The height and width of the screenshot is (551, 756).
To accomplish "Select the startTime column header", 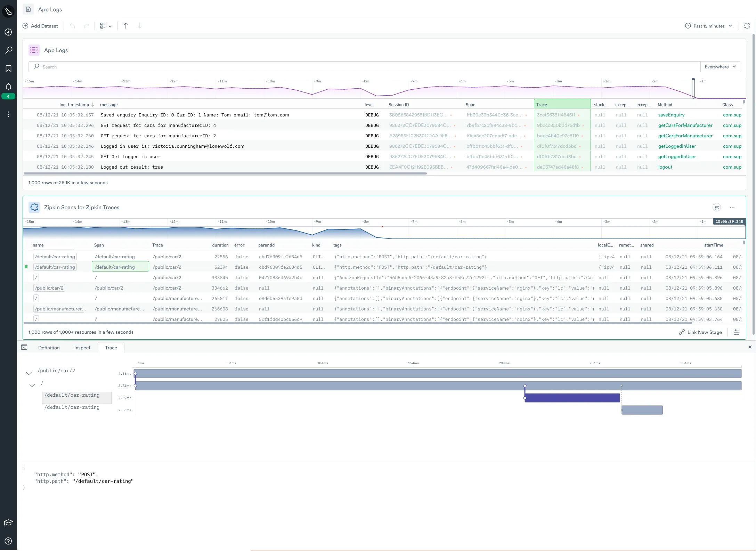I will click(x=713, y=245).
